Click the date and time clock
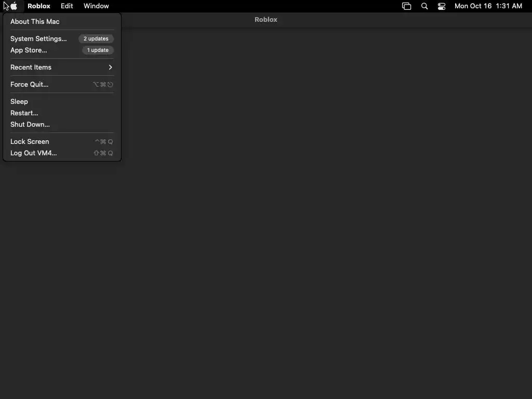 [x=488, y=6]
